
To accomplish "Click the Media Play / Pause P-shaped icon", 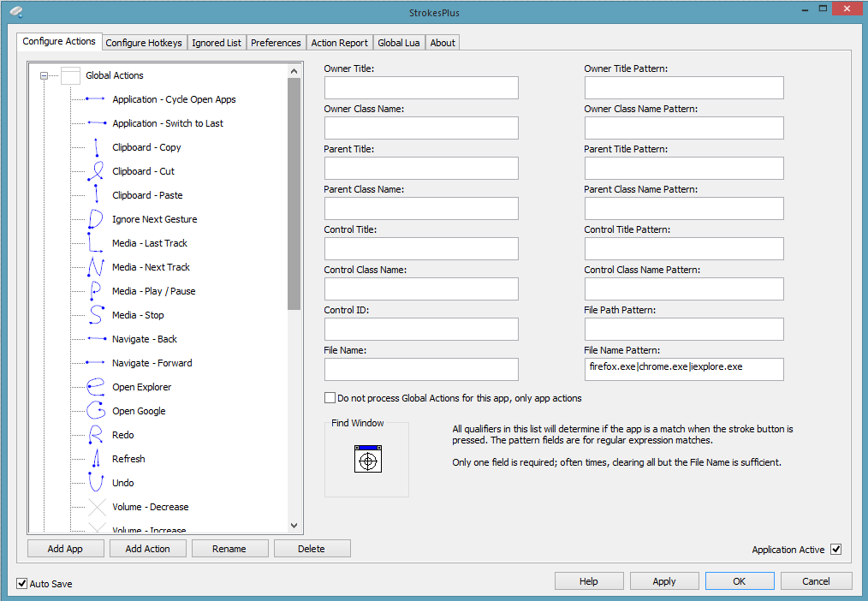I will click(x=95, y=291).
